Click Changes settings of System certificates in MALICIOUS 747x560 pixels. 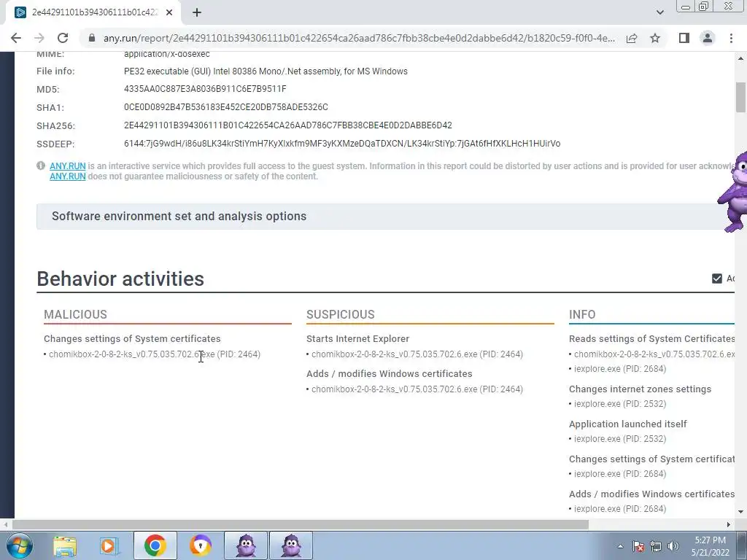point(132,338)
